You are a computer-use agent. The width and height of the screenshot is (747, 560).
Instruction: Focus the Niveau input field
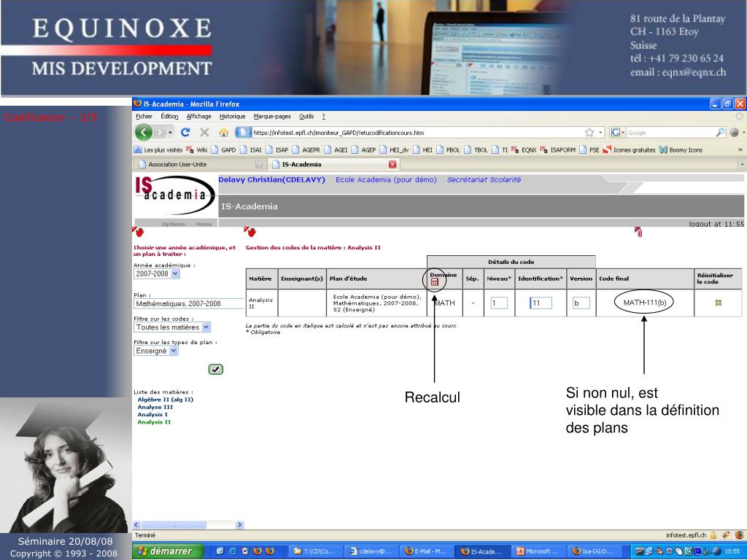pyautogui.click(x=499, y=303)
